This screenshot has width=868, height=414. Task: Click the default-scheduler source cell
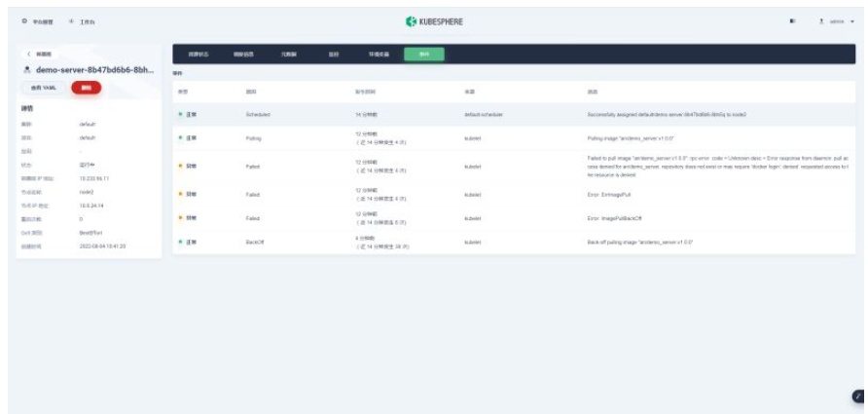(x=484, y=114)
